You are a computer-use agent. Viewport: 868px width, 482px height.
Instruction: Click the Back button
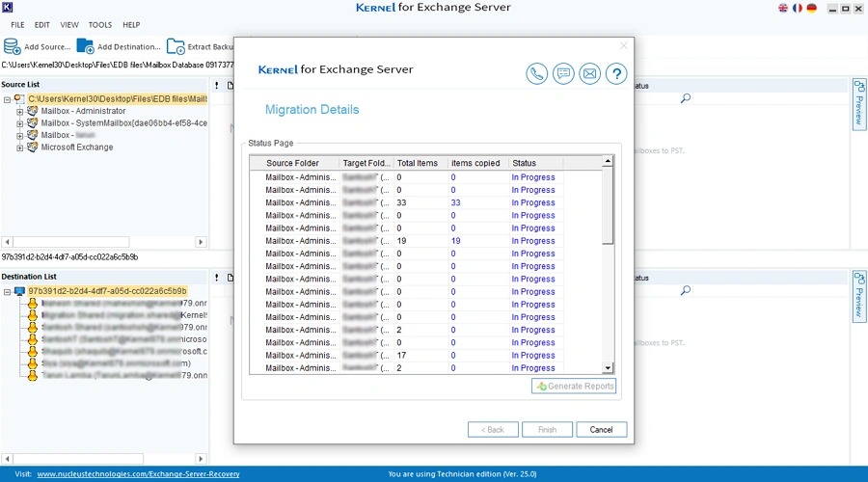[493, 429]
